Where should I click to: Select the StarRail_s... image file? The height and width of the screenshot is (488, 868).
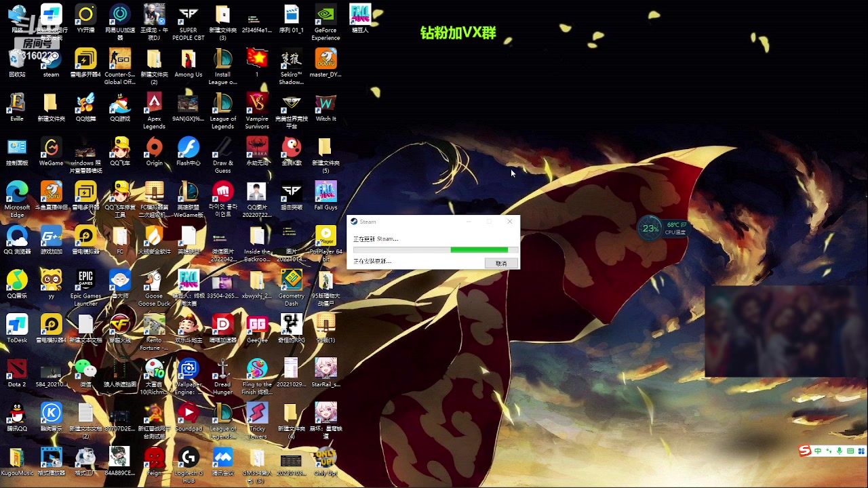pyautogui.click(x=325, y=373)
